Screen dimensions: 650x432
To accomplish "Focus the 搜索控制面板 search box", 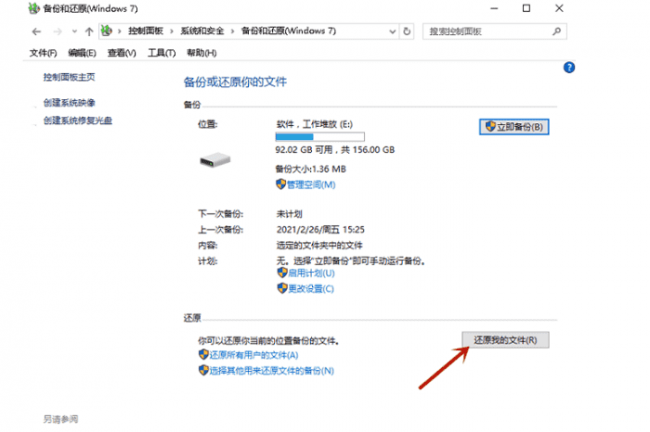I will (x=494, y=32).
